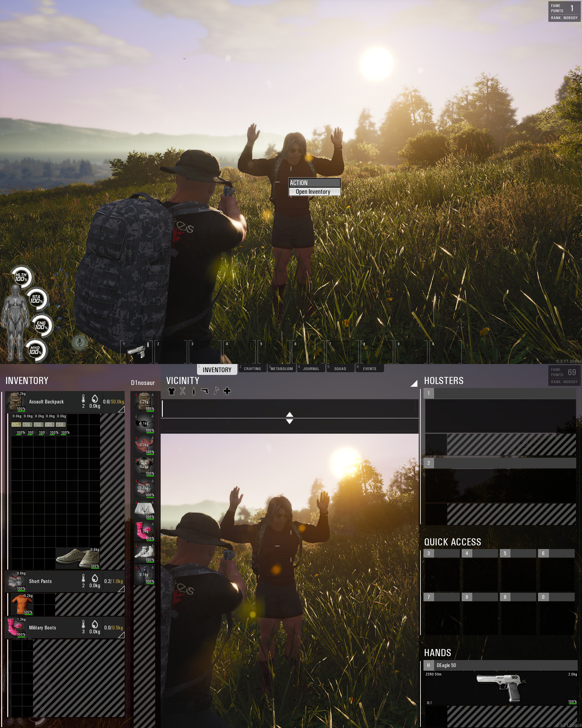Filter vicinity by food fork-knife icon
The image size is (582, 728).
[182, 391]
